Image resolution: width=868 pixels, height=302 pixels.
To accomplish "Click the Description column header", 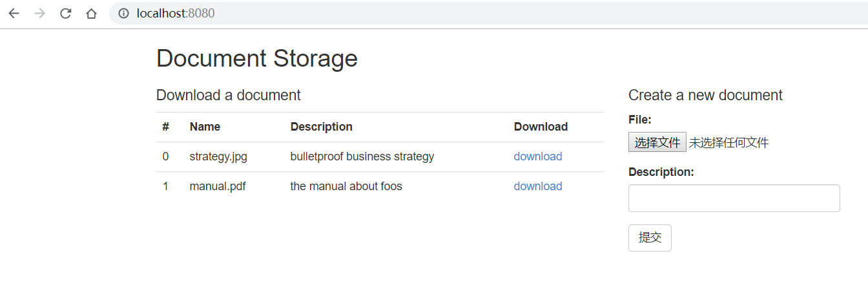I will [321, 127].
